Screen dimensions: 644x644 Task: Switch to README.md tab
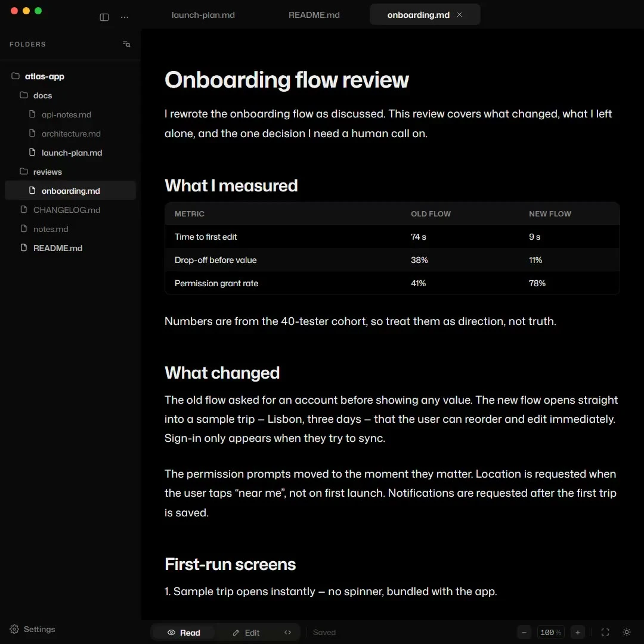(x=314, y=15)
